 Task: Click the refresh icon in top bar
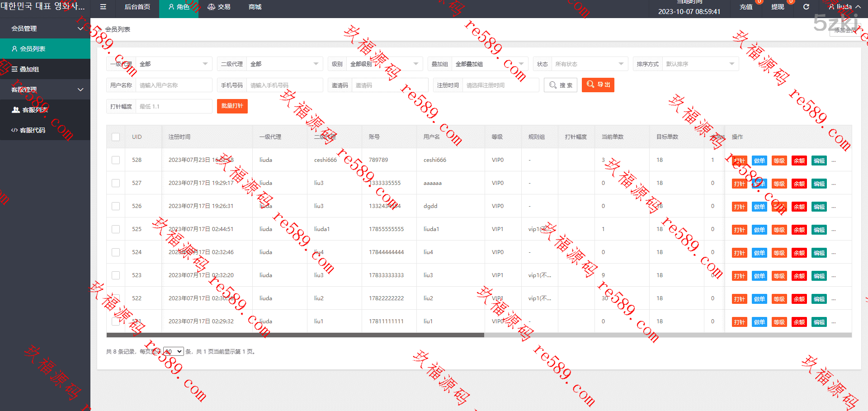(x=806, y=7)
